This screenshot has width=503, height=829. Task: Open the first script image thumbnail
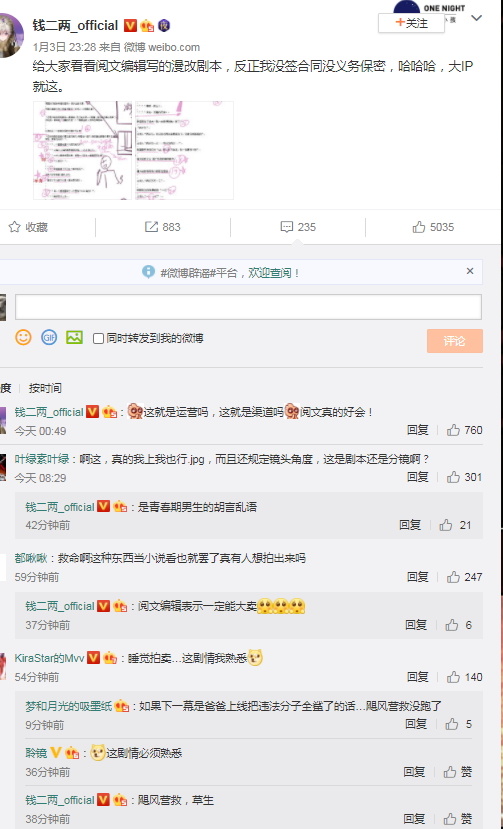tap(83, 150)
